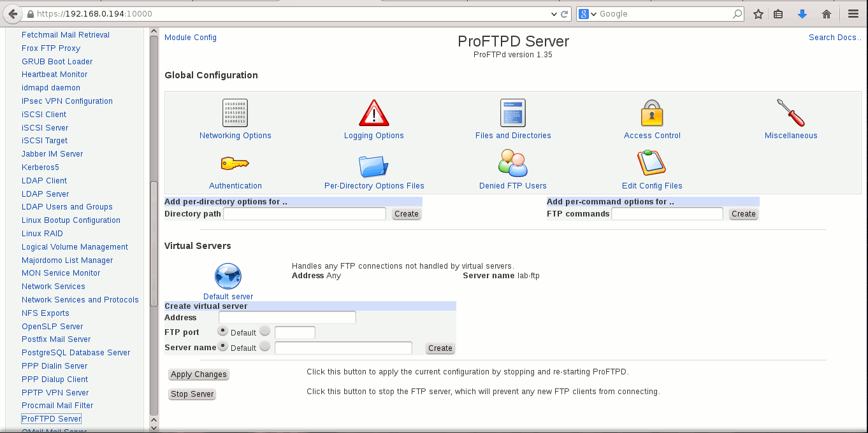
Task: Open Kerberos5 sidebar link
Action: (40, 167)
